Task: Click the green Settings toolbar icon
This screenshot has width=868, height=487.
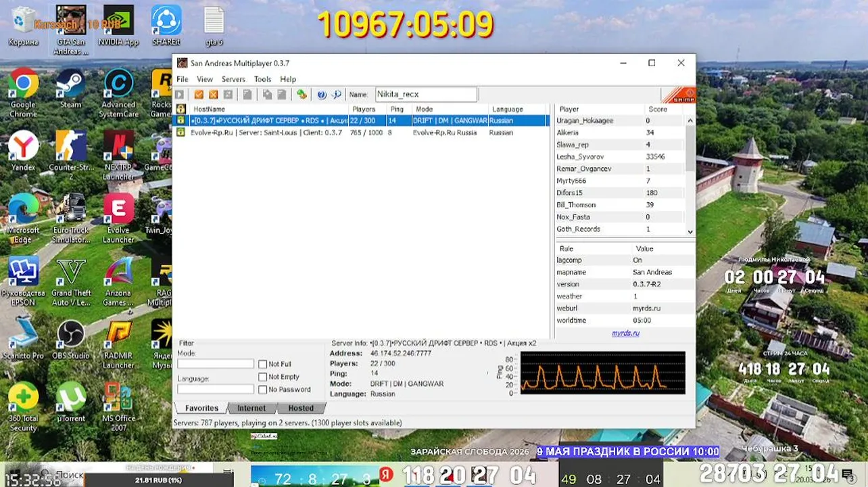Action: (x=302, y=95)
